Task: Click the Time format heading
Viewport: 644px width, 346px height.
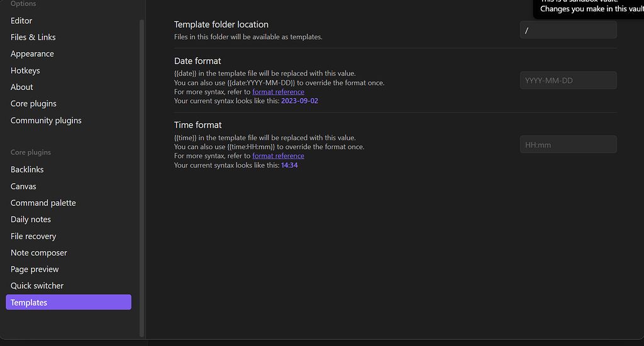Action: point(197,125)
